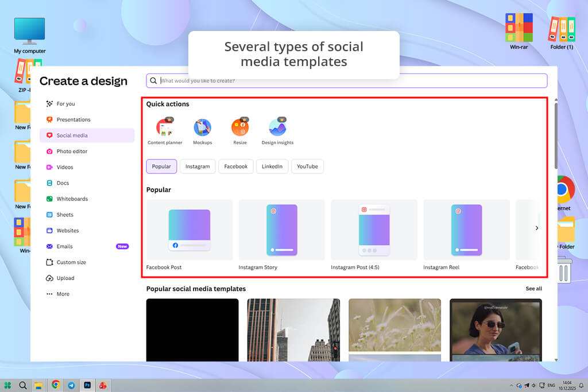Choose the Instagram Reel design type
The height and width of the screenshot is (392, 588).
[x=466, y=235]
